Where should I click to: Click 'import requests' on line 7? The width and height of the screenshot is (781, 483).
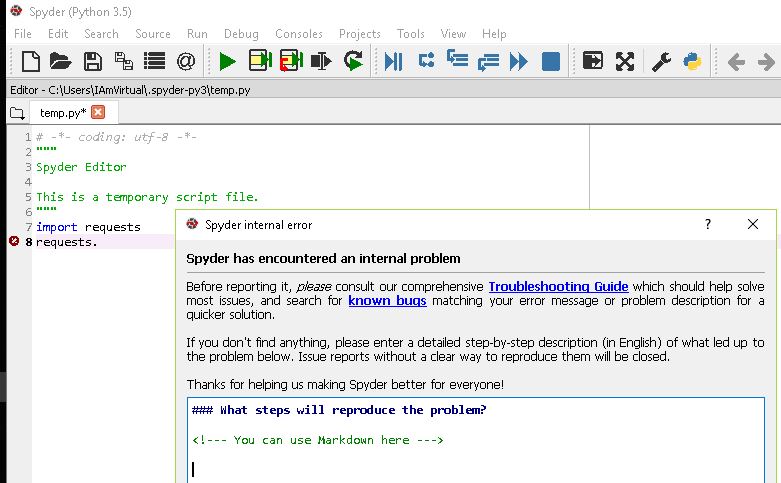tap(88, 227)
